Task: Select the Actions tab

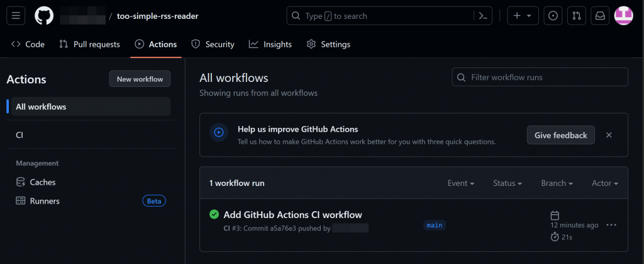Action: tap(156, 44)
